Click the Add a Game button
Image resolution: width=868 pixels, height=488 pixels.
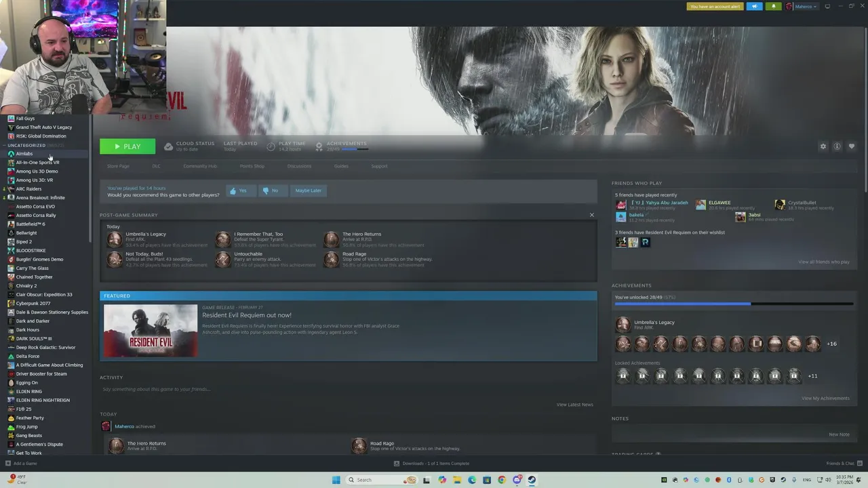point(21,464)
